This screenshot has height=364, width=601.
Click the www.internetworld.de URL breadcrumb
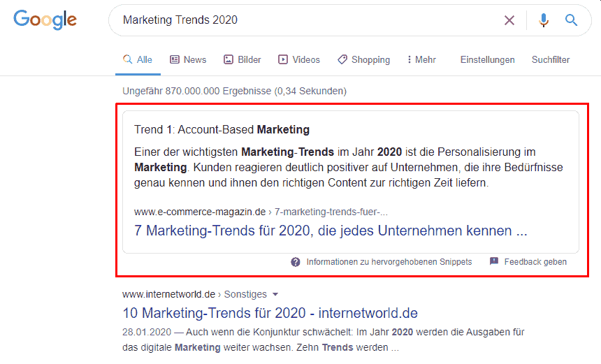(x=194, y=294)
